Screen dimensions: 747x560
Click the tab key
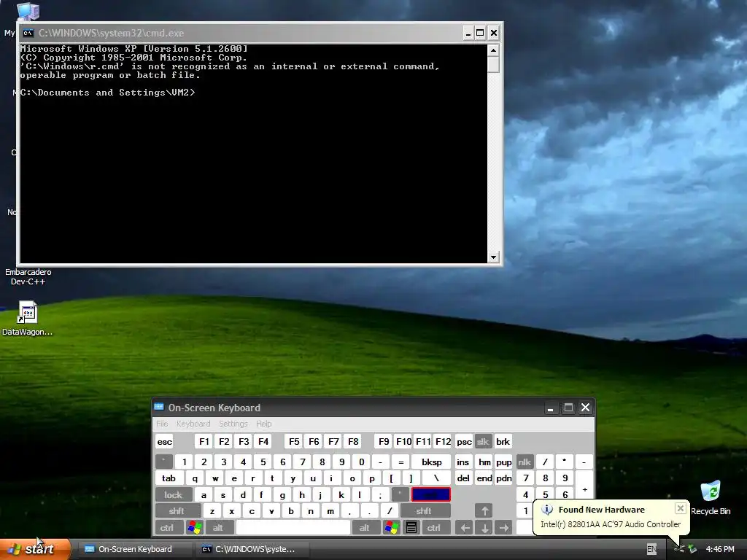click(169, 478)
